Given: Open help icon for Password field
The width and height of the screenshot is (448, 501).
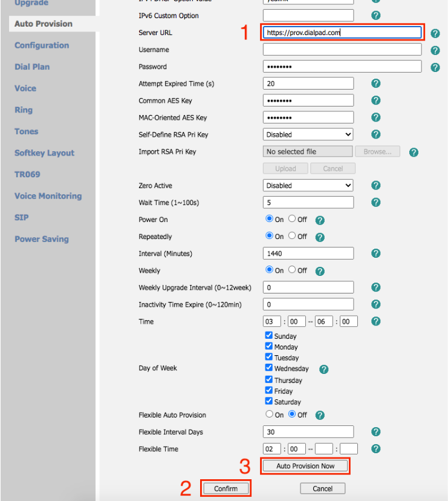Looking at the screenshot, I should click(435, 67).
